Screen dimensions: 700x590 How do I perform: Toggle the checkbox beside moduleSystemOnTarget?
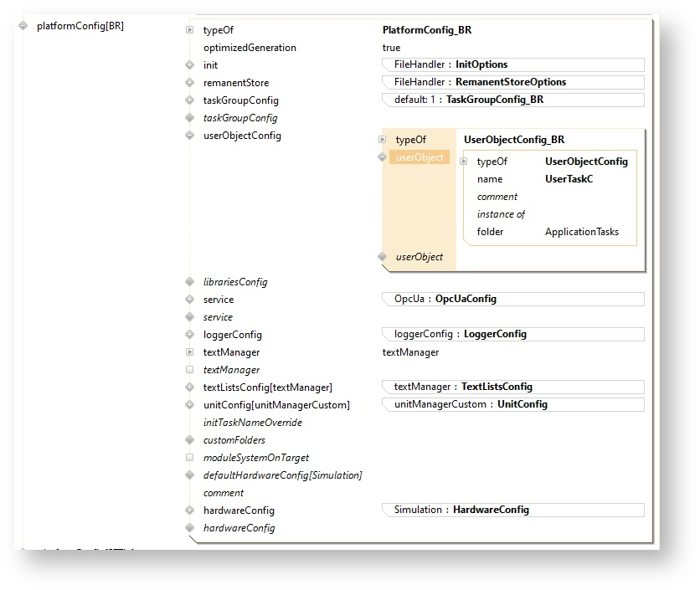[190, 458]
